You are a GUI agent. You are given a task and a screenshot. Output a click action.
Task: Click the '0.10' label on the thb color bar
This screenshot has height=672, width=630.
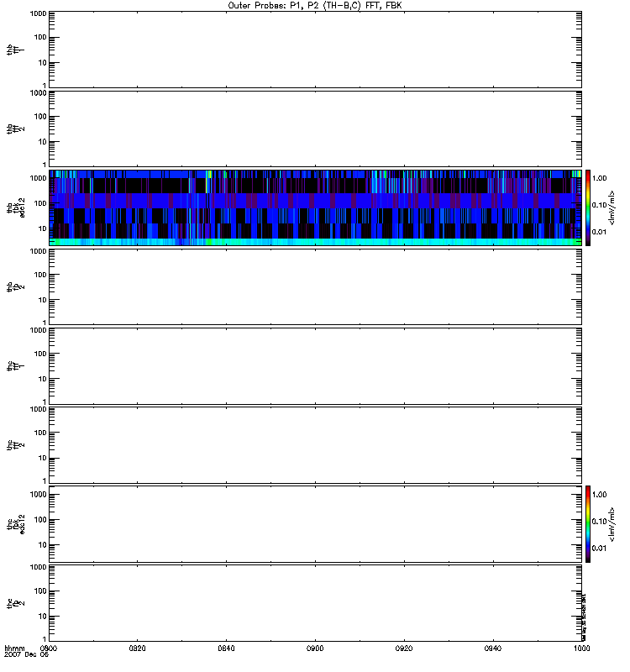point(599,205)
